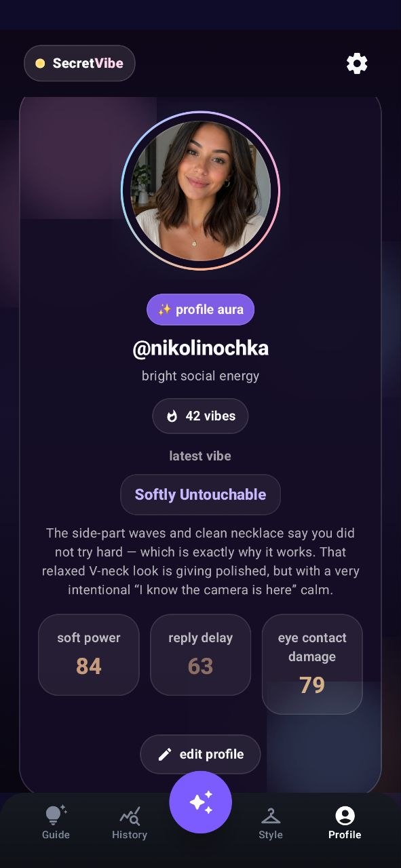Screen dimensions: 401x868
Task: Click the SecretVibe logo pill
Action: 79,64
